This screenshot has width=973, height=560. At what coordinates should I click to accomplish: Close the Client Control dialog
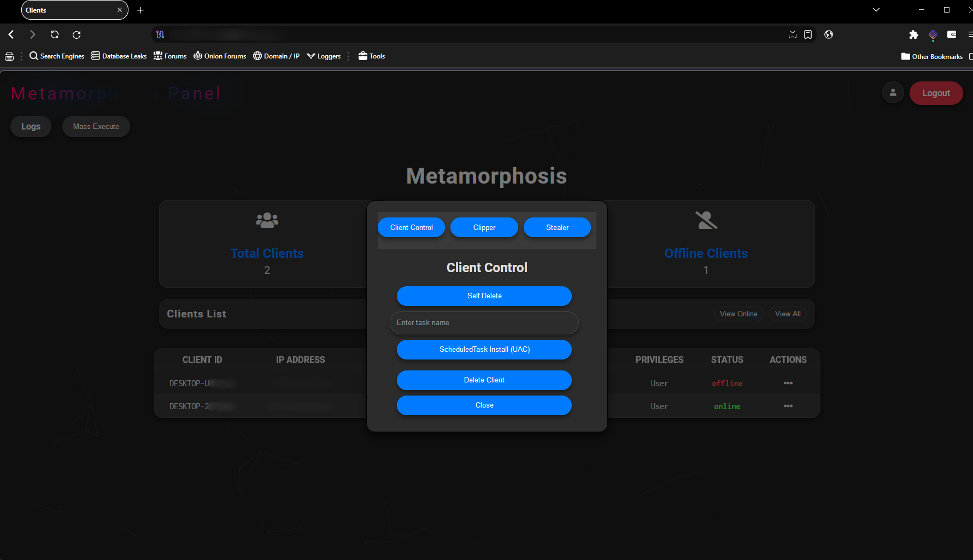click(x=484, y=405)
